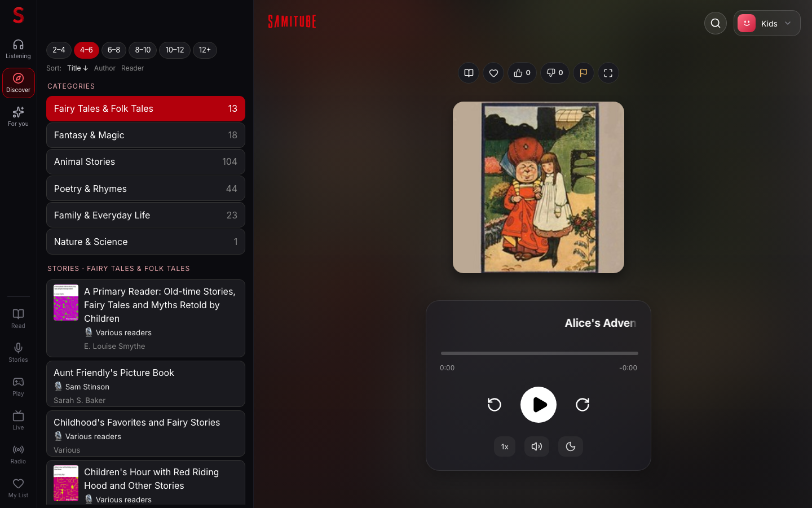The image size is (812, 508).
Task: Sort stories by Title
Action: pyautogui.click(x=77, y=68)
